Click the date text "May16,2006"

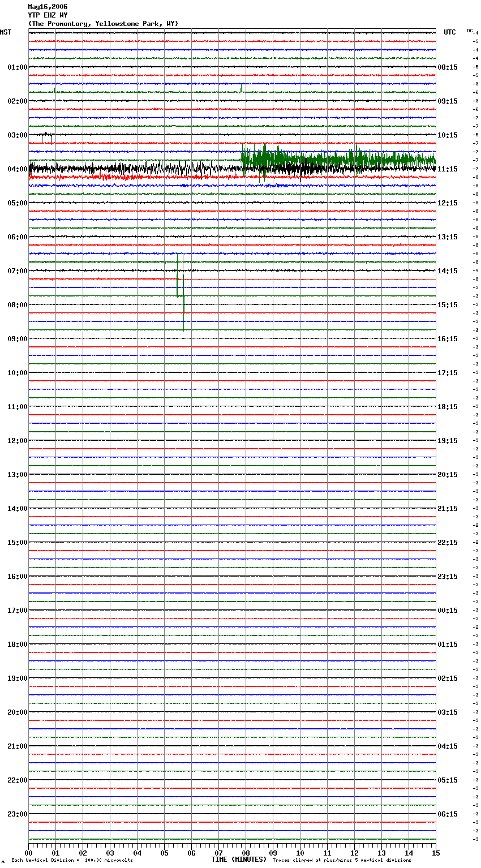(48, 7)
